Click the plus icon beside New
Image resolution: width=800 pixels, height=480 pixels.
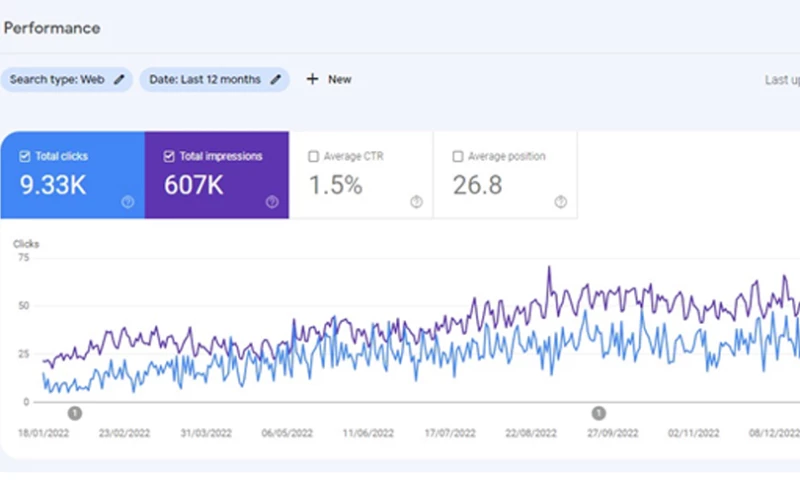312,79
